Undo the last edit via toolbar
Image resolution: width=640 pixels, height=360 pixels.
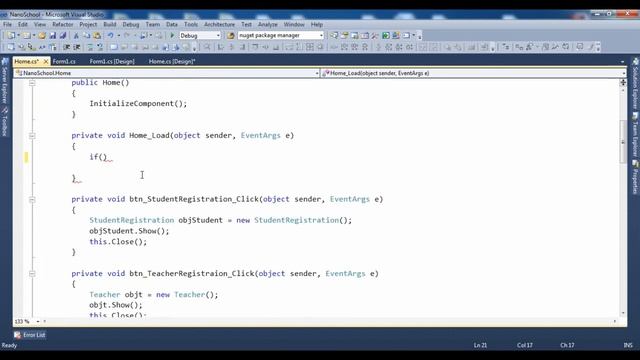tap(111, 36)
